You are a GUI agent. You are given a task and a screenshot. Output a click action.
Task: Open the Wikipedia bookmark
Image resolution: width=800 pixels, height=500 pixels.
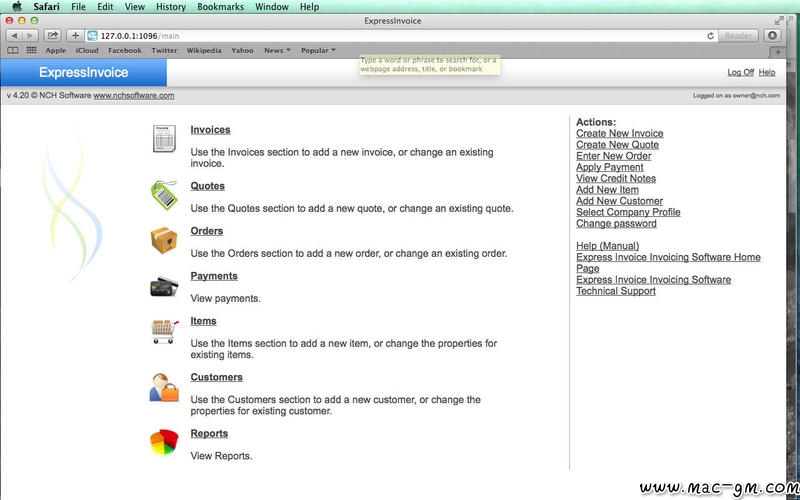coord(204,51)
